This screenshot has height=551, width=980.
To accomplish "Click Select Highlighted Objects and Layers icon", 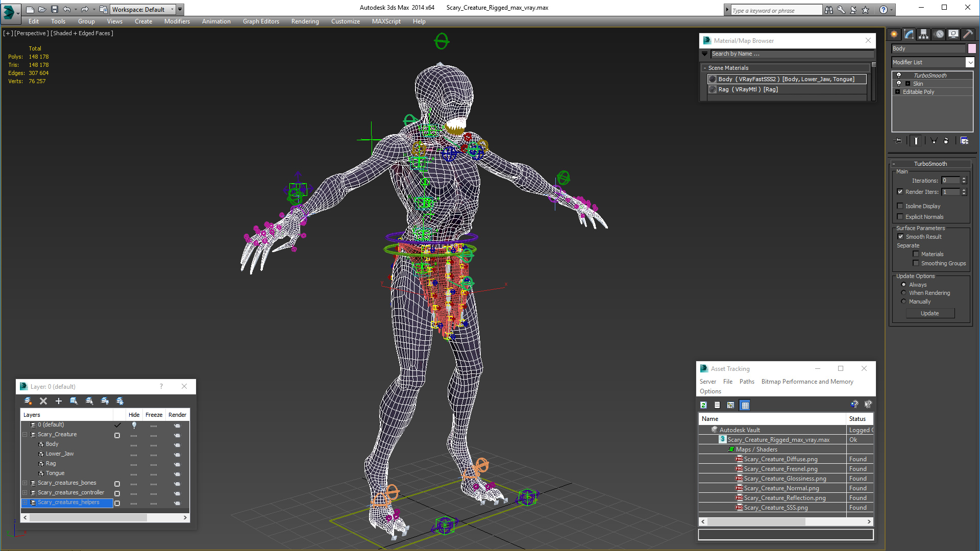I will (x=74, y=401).
